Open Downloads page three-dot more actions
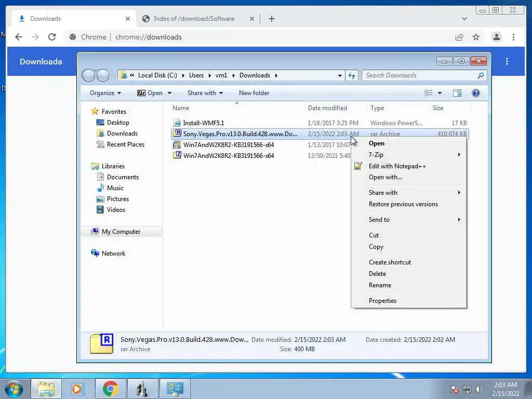 point(507,61)
